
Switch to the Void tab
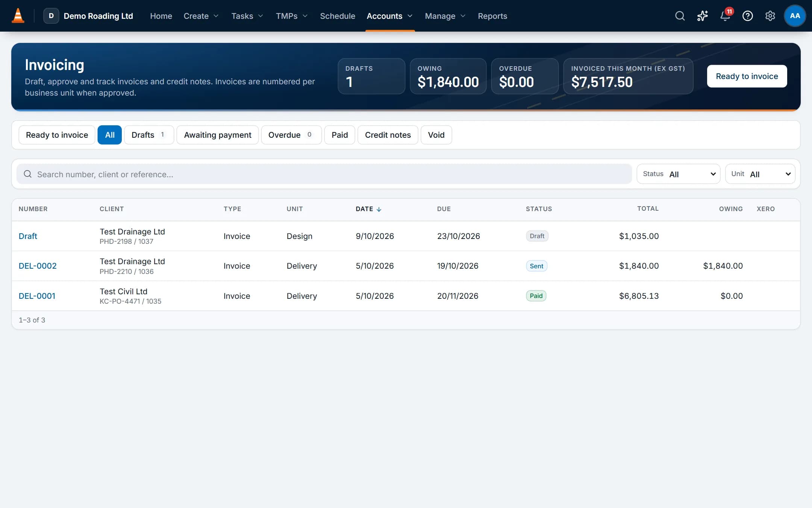tap(436, 135)
